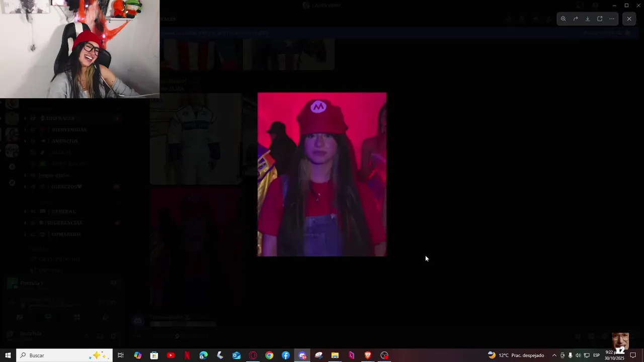Zoom into the previewed image with magnifier
644x362 pixels.
563,19
